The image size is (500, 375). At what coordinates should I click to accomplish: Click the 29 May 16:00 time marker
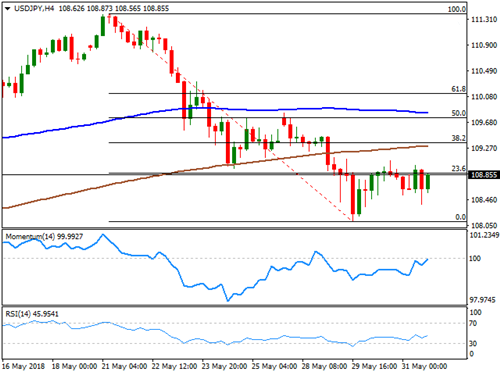click(x=374, y=366)
